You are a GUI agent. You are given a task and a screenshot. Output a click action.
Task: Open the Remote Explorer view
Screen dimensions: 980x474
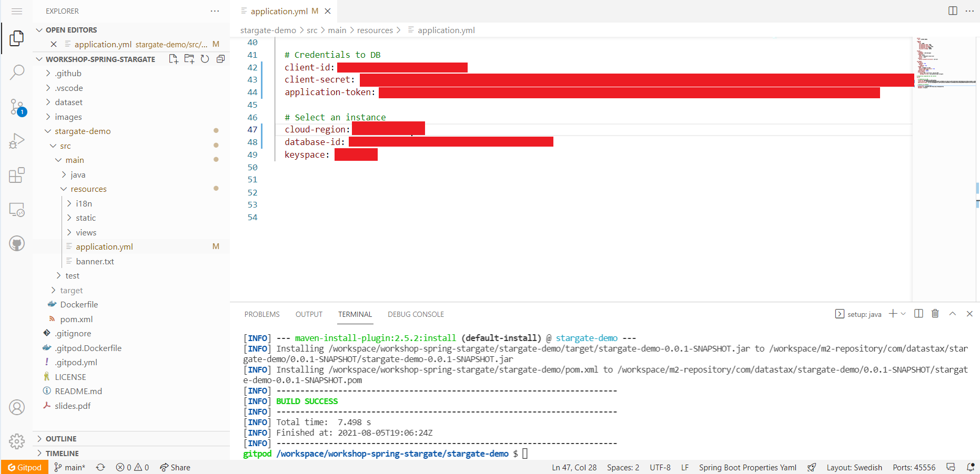17,209
